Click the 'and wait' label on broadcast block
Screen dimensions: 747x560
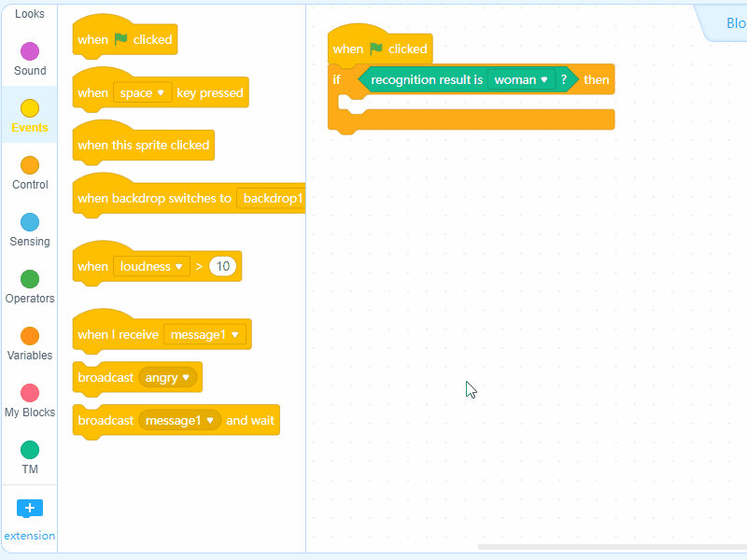tap(250, 421)
